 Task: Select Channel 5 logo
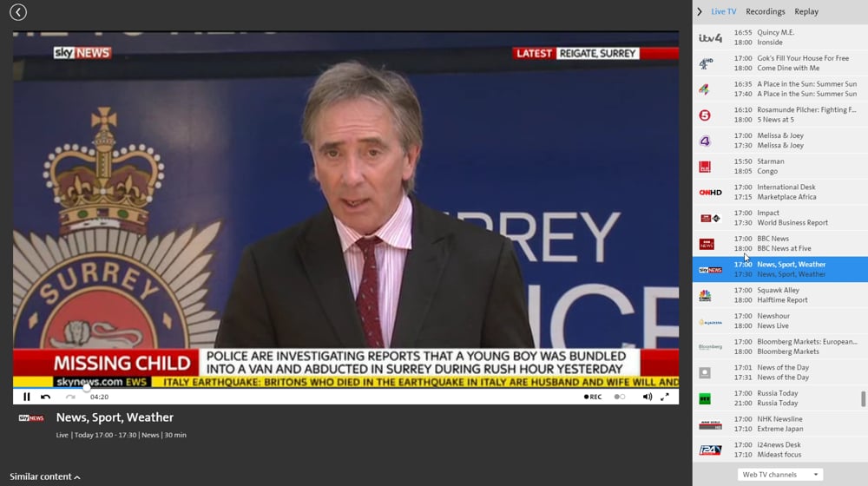point(705,115)
